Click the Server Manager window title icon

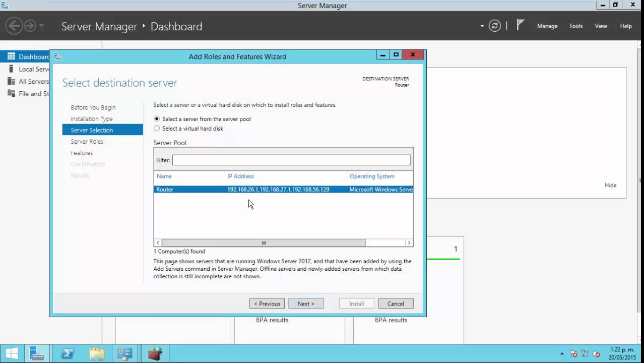(x=5, y=5)
